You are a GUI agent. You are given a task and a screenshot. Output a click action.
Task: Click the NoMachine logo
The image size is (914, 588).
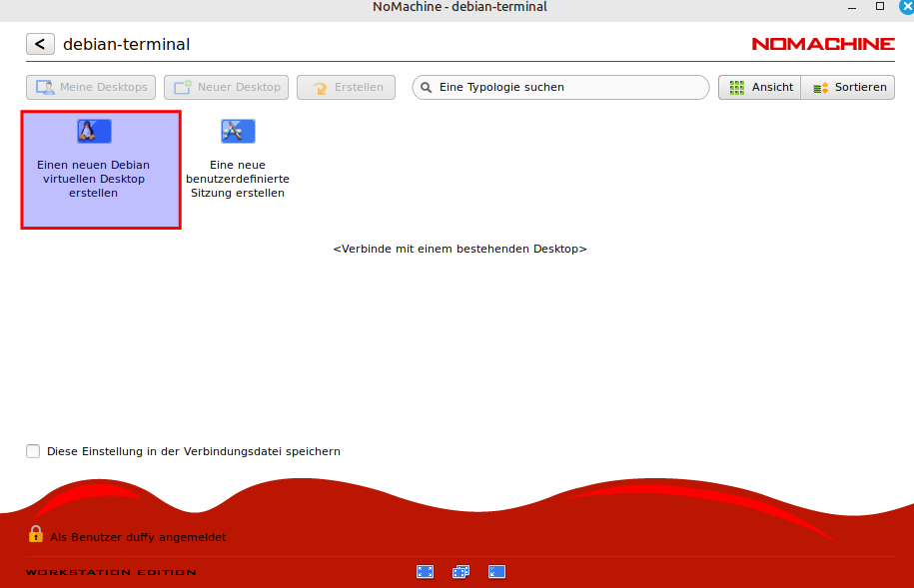(822, 45)
